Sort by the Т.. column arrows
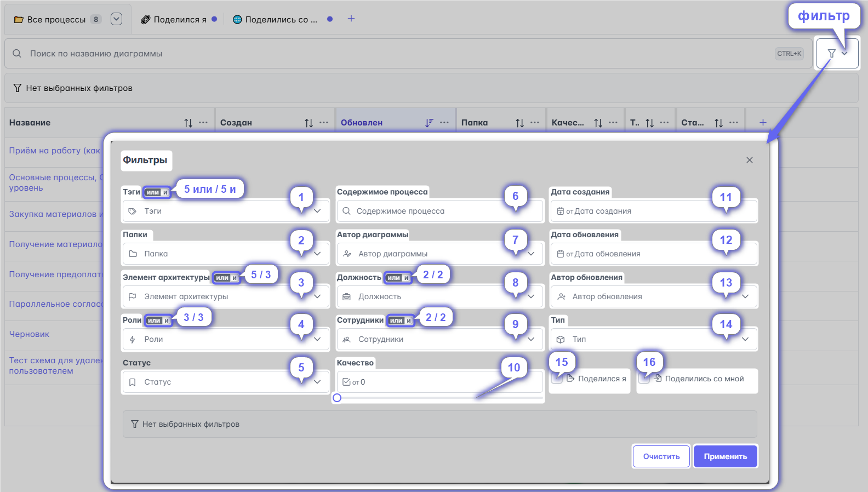Screen dimensions: 868x492 [649, 123]
